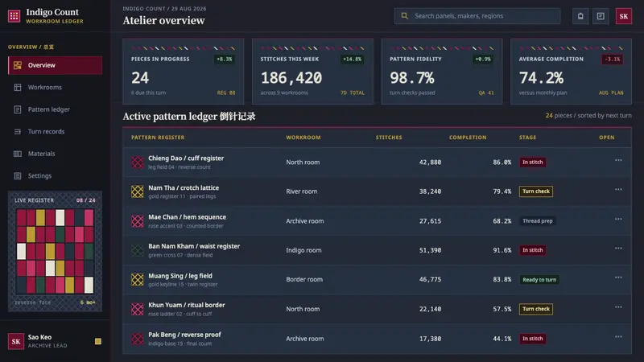Viewport: 644px width, 362px height.
Task: Open the Pattern Fidelity card
Action: (442, 72)
